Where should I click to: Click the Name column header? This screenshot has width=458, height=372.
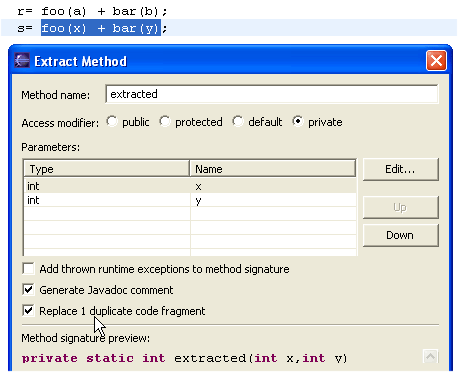tap(273, 169)
